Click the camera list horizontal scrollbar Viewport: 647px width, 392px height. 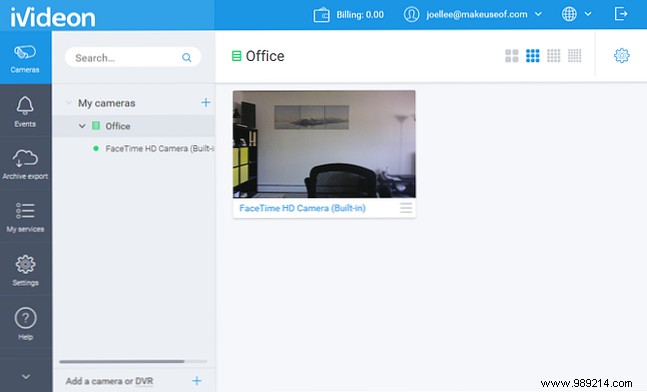click(x=122, y=361)
